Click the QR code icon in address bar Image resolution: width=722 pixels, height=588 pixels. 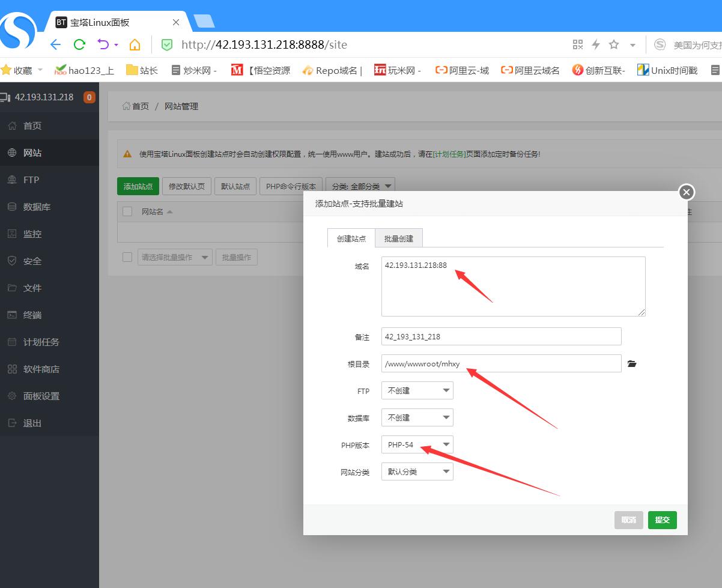578,44
